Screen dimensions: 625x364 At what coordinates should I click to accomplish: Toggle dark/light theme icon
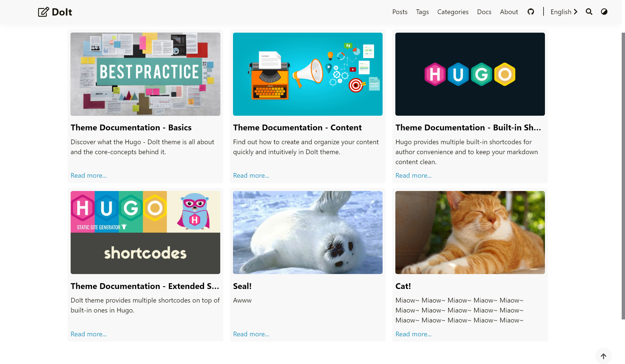coord(604,12)
